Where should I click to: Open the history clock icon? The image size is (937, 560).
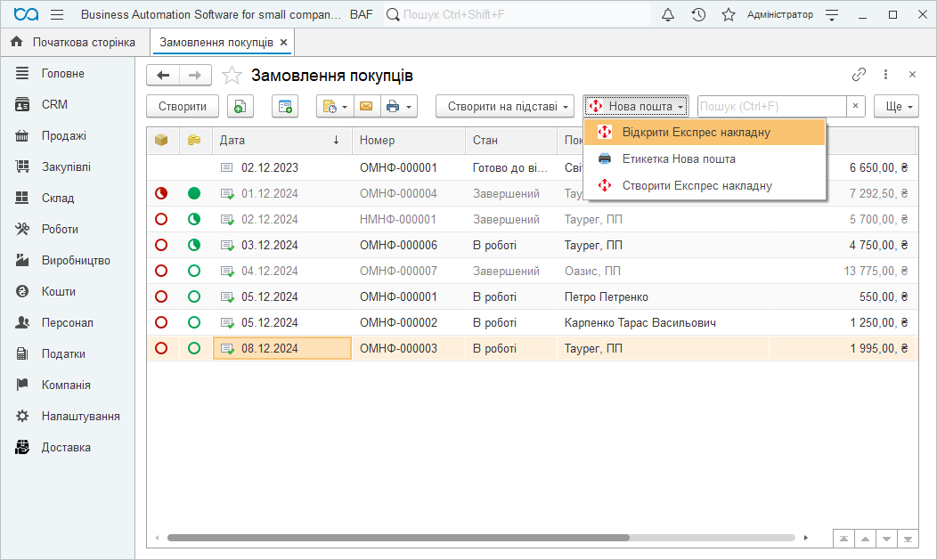[698, 15]
